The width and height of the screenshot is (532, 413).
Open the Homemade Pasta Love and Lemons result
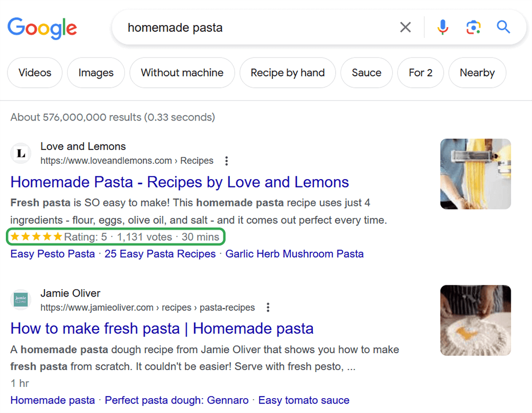click(179, 182)
